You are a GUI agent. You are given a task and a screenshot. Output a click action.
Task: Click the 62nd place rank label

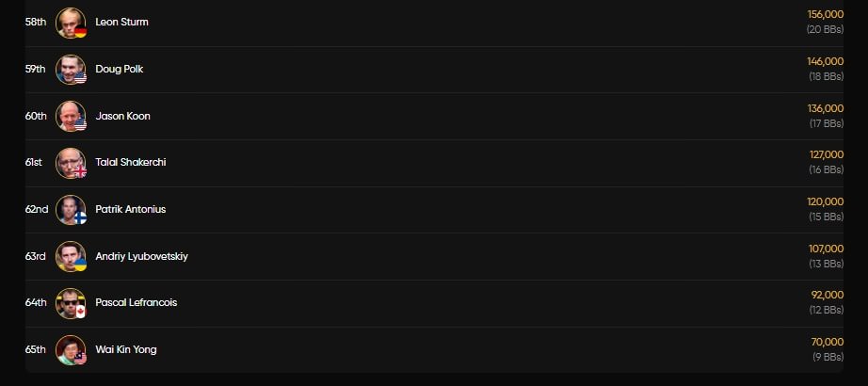pos(37,209)
